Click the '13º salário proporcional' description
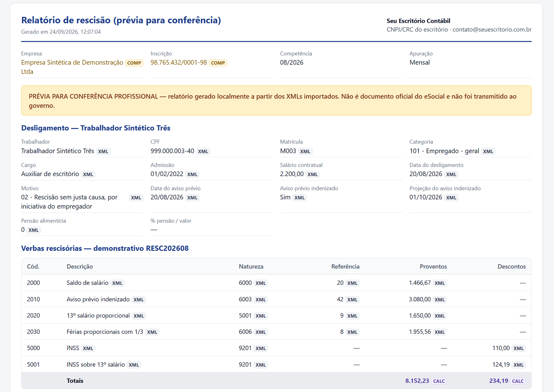Viewport: 554px width, 392px height. pos(98,316)
